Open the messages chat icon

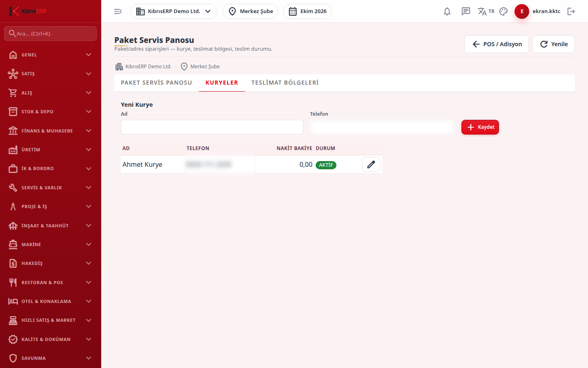tap(466, 11)
